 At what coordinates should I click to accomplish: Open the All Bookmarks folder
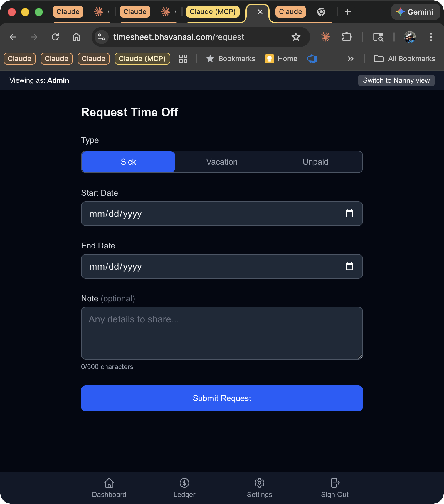click(405, 59)
